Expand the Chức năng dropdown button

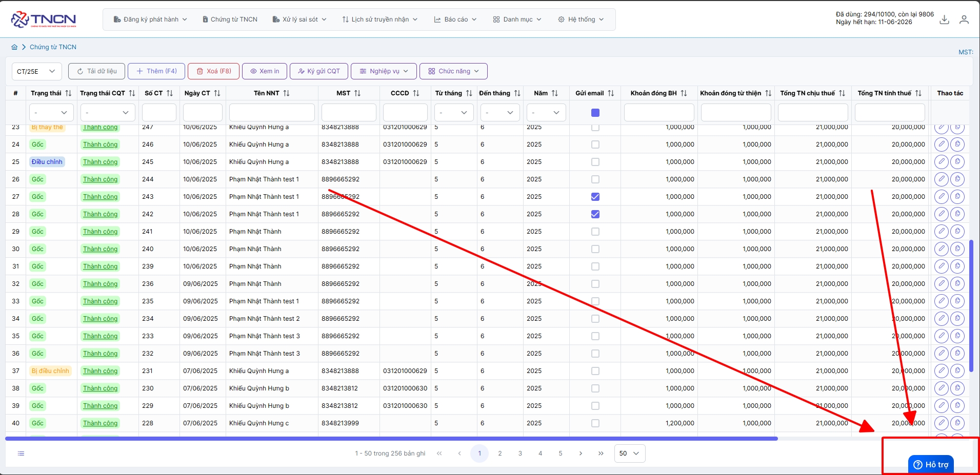(453, 71)
